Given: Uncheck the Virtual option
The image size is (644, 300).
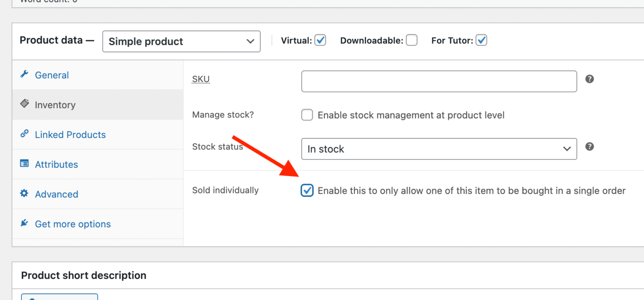Looking at the screenshot, I should click(x=320, y=40).
